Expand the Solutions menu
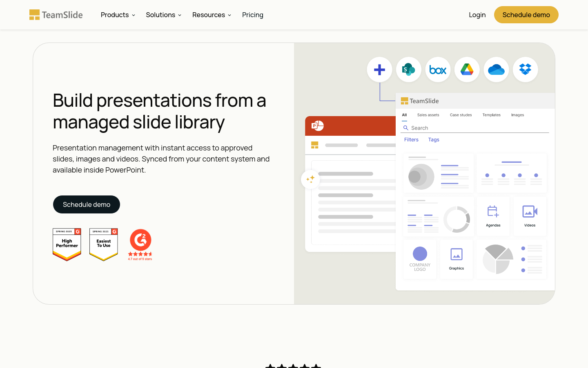Image resolution: width=588 pixels, height=368 pixels. click(163, 15)
